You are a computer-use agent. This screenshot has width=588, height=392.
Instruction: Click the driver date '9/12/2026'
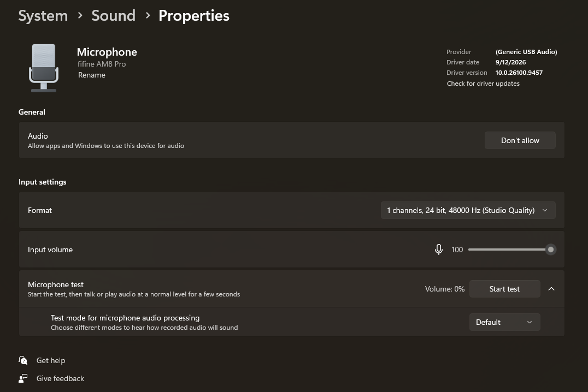510,62
